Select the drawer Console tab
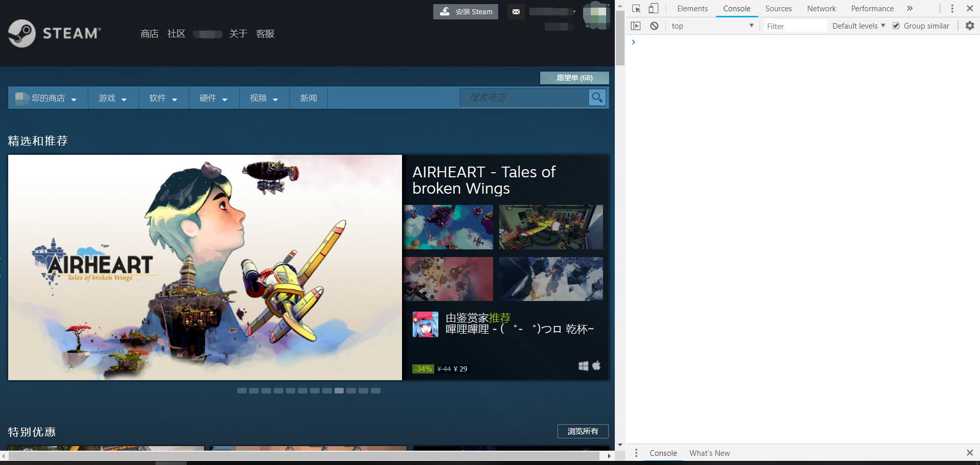The image size is (980, 465). point(663,453)
